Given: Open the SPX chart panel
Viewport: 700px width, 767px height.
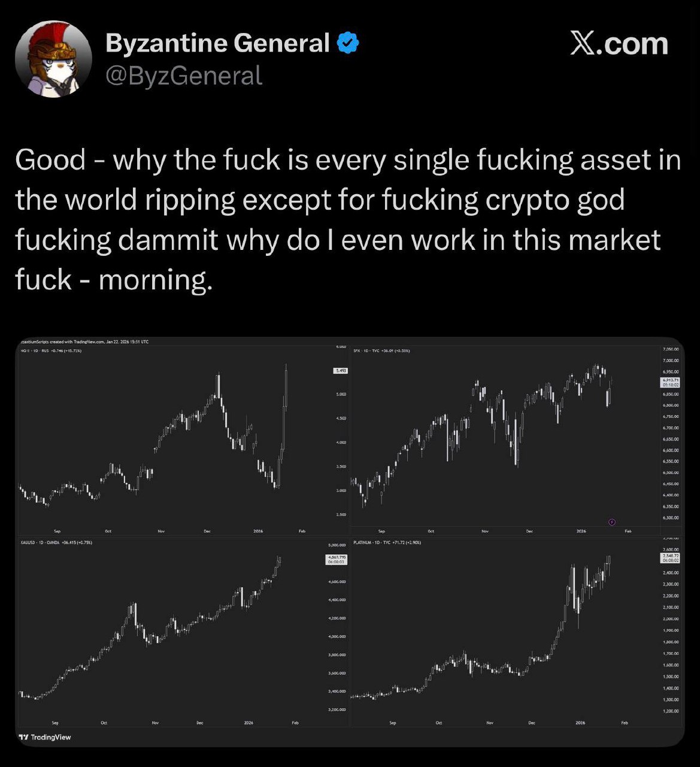Looking at the screenshot, I should (503, 437).
